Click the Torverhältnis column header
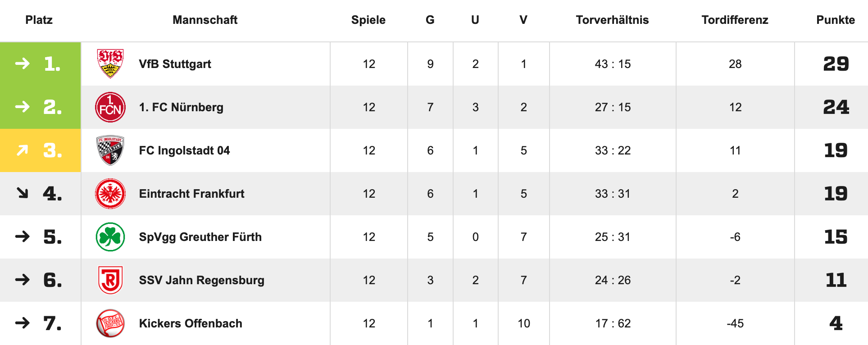The width and height of the screenshot is (868, 345). click(612, 20)
